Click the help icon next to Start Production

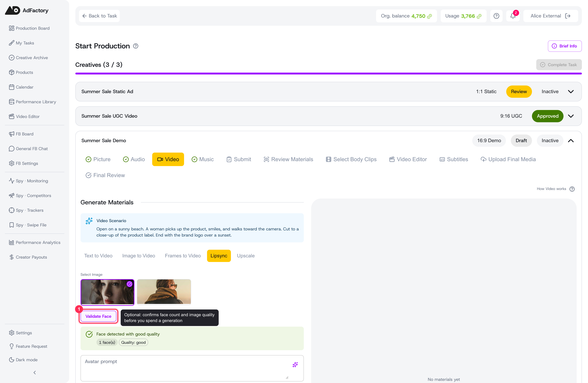(136, 46)
